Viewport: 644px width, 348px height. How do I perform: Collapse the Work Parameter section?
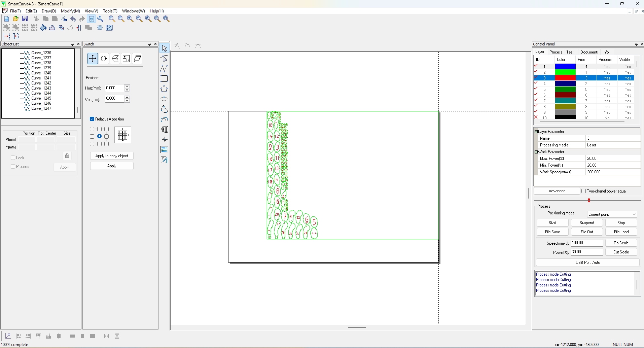click(x=536, y=152)
